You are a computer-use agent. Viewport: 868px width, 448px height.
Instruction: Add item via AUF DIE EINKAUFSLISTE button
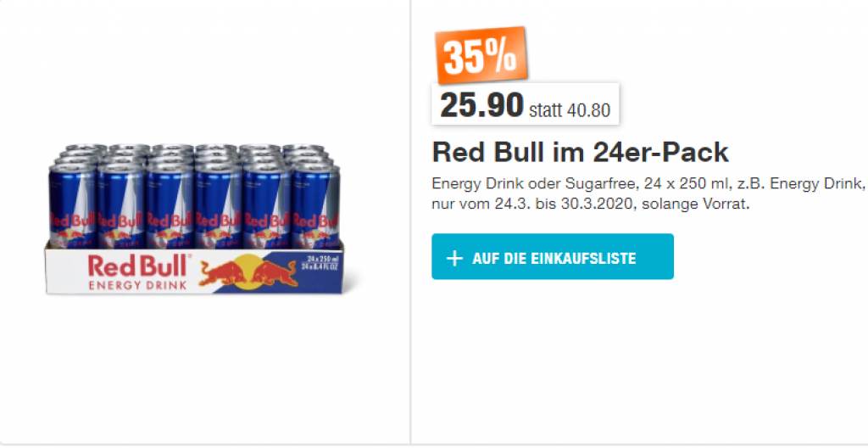point(553,257)
